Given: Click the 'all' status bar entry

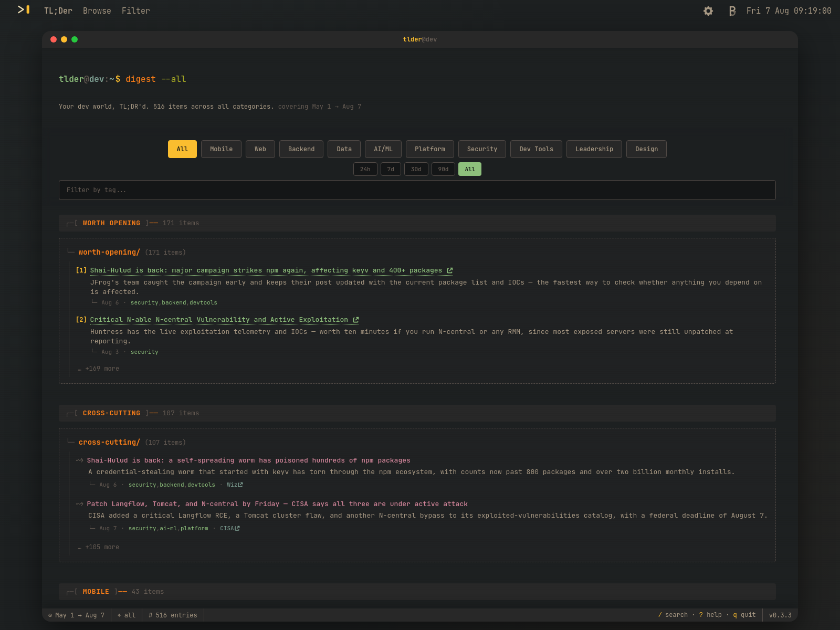Looking at the screenshot, I should 127,615.
